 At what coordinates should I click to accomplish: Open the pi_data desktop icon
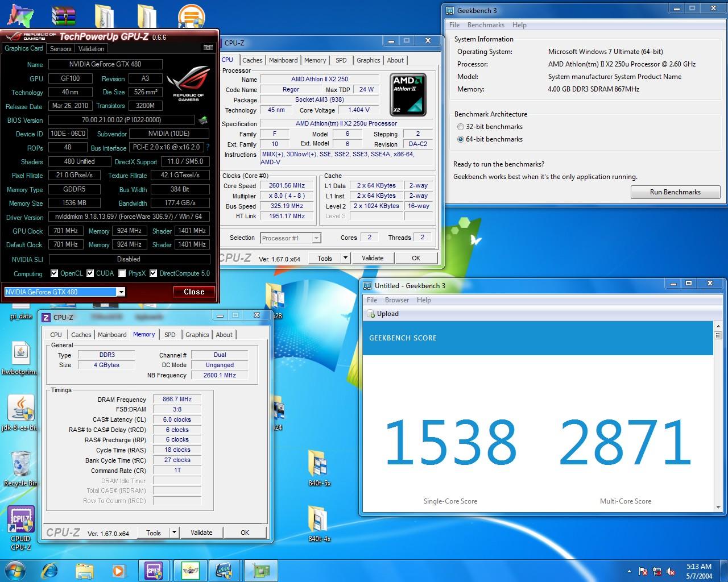(21, 311)
